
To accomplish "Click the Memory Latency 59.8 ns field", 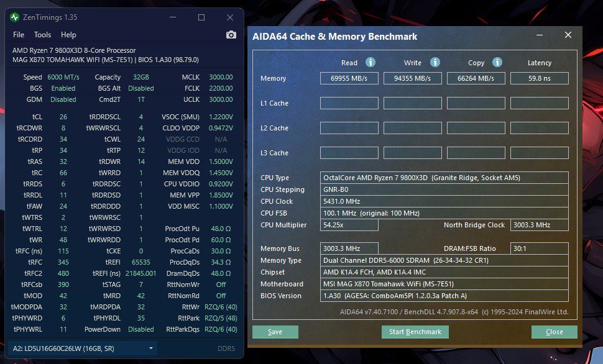I will pos(540,78).
